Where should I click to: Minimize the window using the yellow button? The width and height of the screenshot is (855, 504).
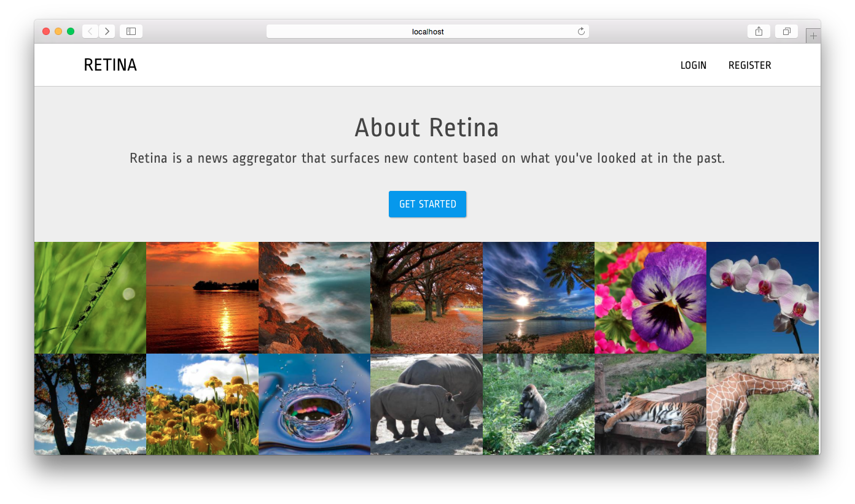tap(58, 31)
